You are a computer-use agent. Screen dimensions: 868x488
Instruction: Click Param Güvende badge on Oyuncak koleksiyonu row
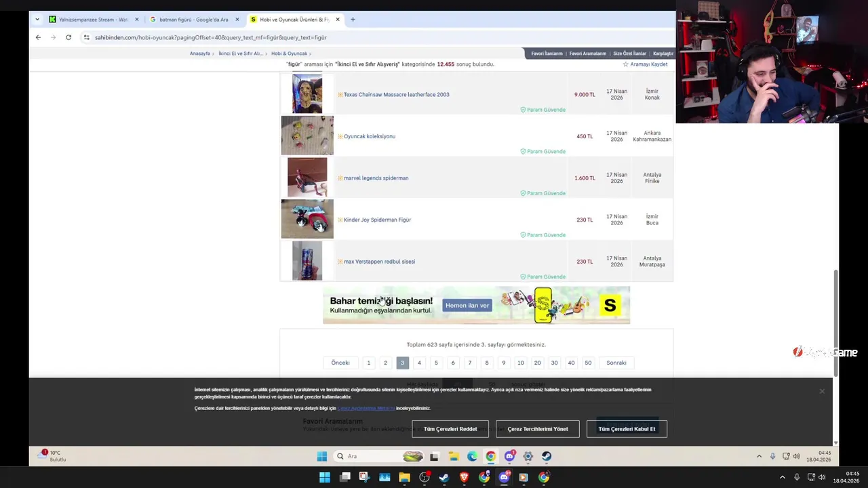point(542,151)
